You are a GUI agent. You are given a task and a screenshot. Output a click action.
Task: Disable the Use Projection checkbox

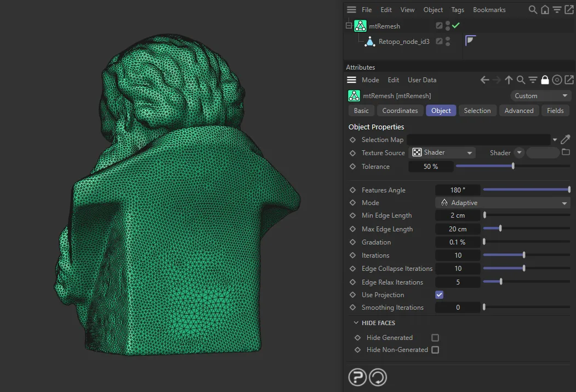439,294
